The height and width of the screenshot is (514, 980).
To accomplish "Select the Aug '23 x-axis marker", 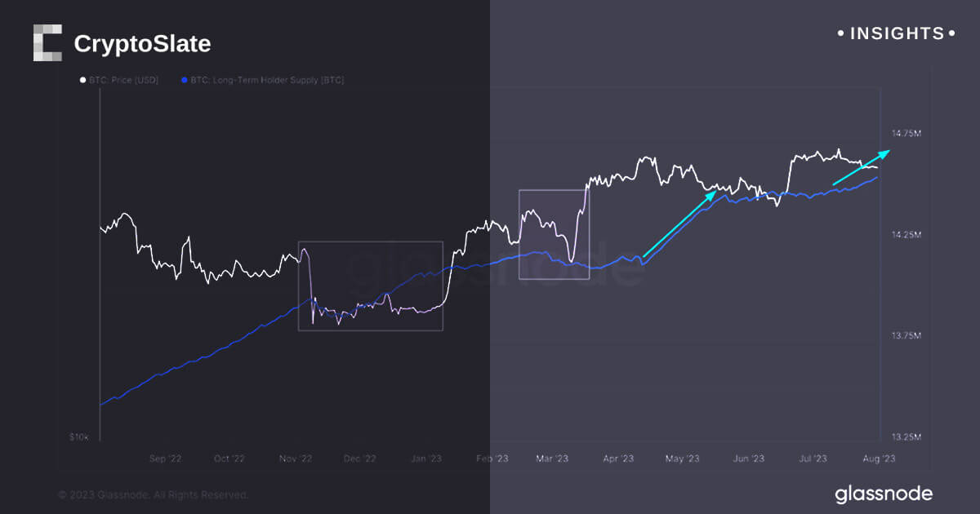I will click(879, 459).
